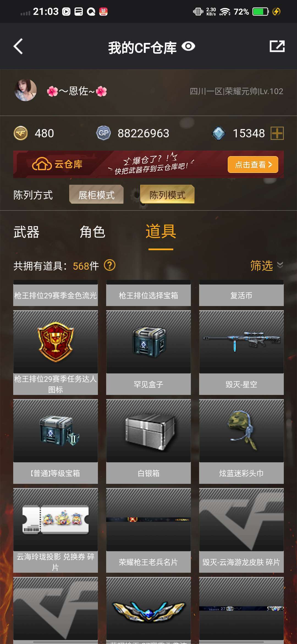Switch to 展柜模式 display mode
297x644 pixels.
click(96, 195)
